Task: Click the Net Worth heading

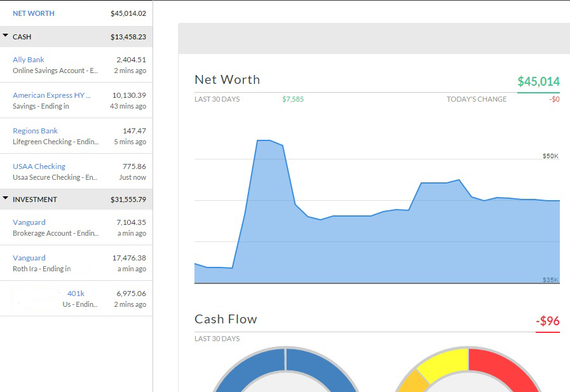Action: point(227,79)
